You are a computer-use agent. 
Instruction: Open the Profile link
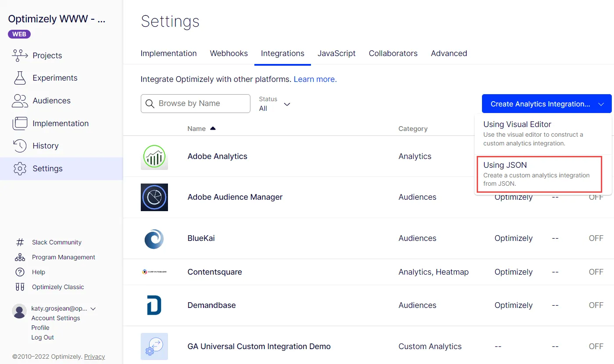click(x=40, y=328)
